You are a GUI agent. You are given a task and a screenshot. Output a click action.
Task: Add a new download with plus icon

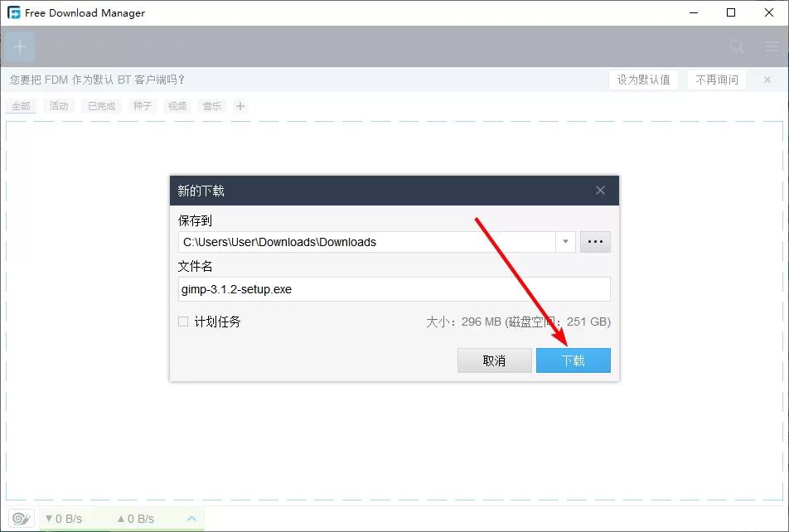20,46
